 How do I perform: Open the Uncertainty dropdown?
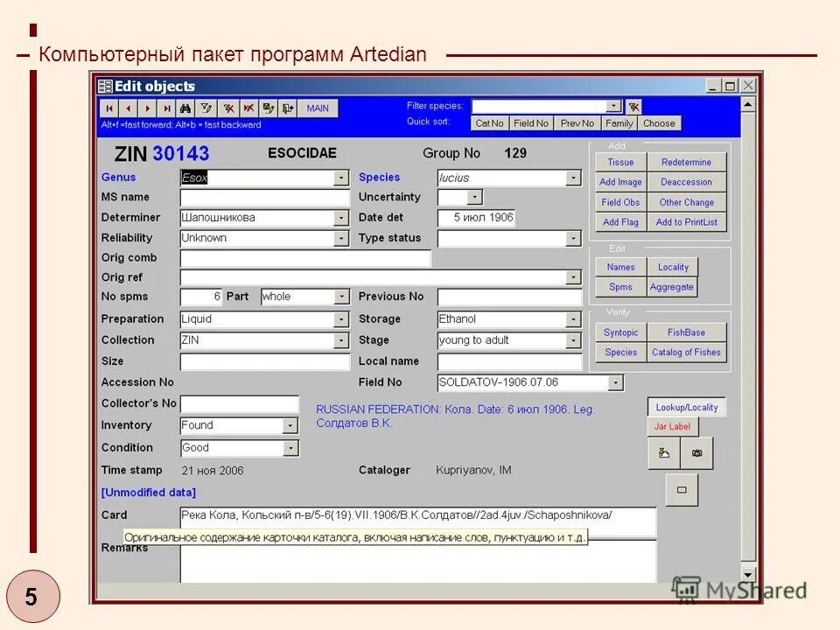[474, 197]
